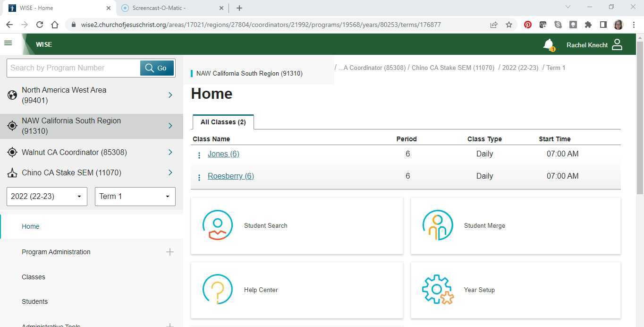Open the three-dot menu for Roesberry class
This screenshot has width=644, height=327.
199,177
